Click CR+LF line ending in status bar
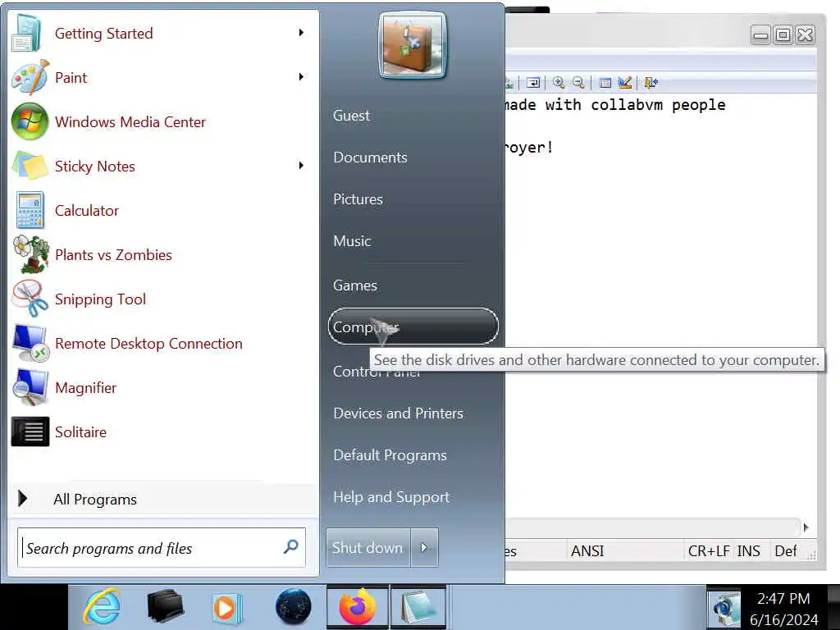840x630 pixels. pyautogui.click(x=709, y=550)
